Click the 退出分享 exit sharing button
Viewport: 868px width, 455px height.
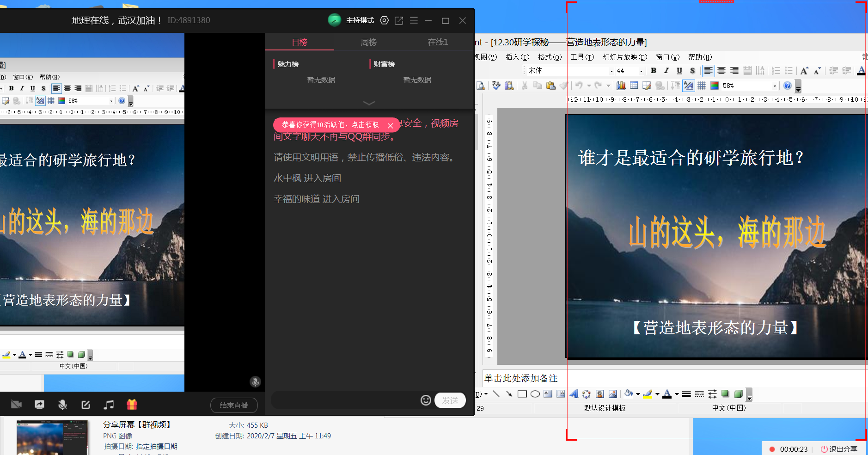point(838,449)
